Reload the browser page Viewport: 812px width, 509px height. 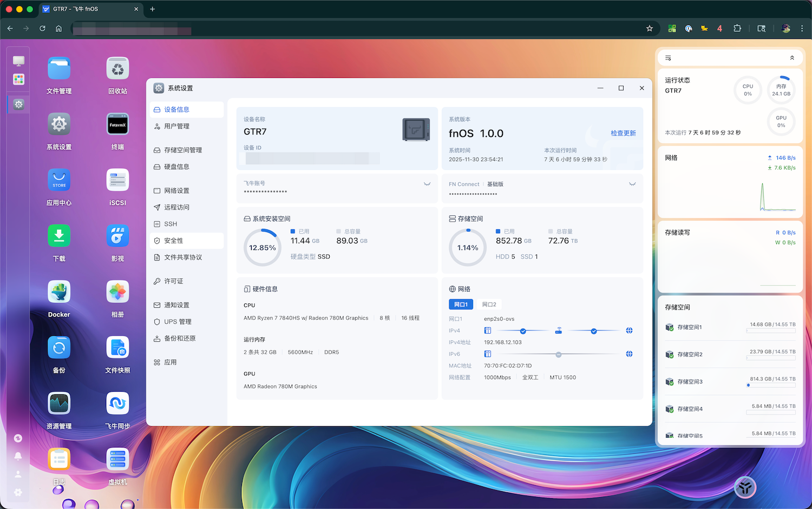click(42, 28)
